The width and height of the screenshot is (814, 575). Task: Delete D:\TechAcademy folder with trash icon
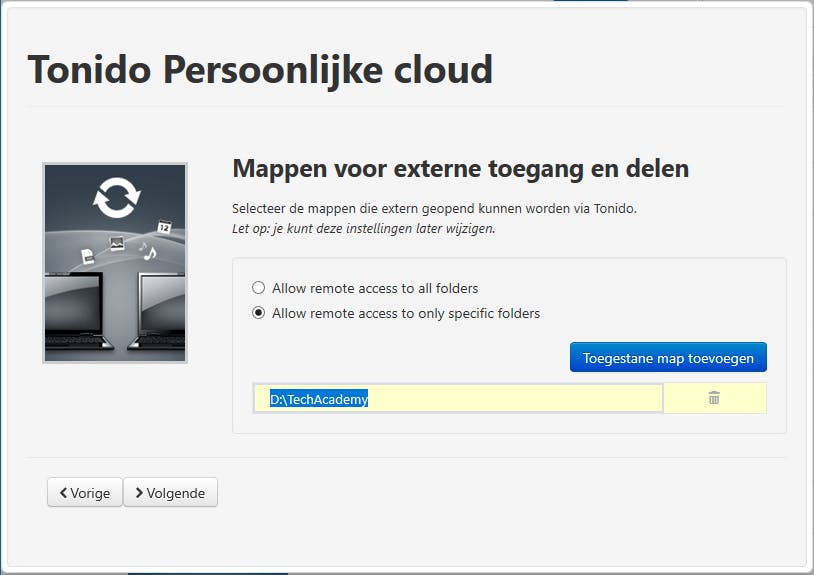714,398
